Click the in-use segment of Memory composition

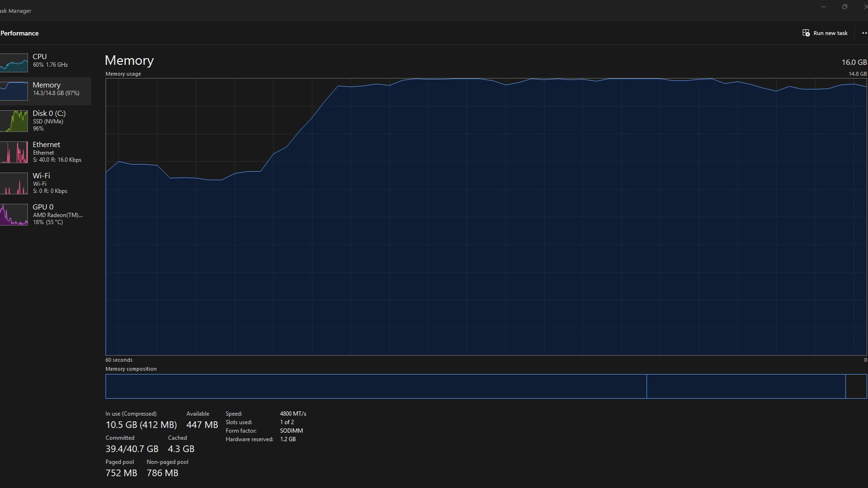pyautogui.click(x=376, y=386)
